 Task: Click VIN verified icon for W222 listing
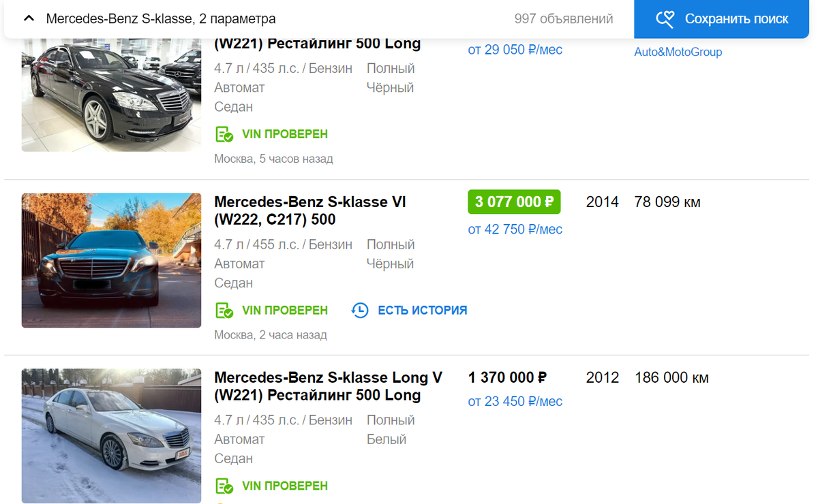pos(224,311)
